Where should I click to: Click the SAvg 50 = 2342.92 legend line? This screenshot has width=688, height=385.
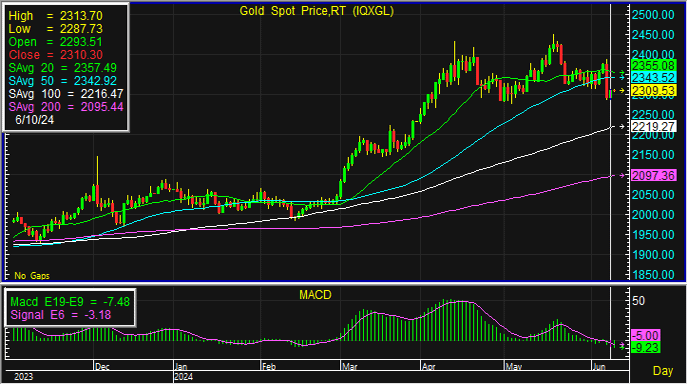62,81
